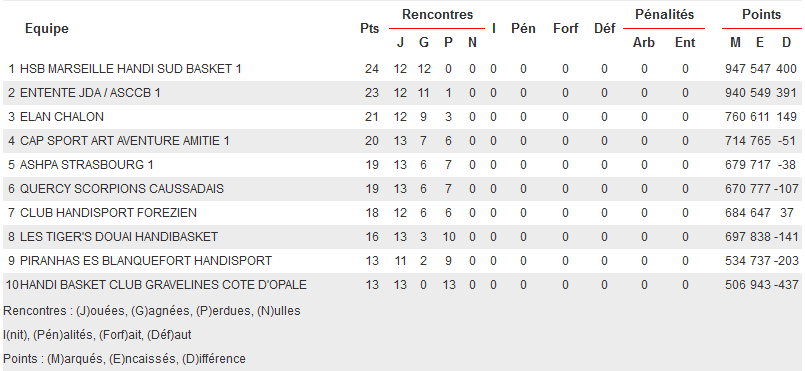
Task: Click the Ent penalties subheader
Action: coord(685,43)
